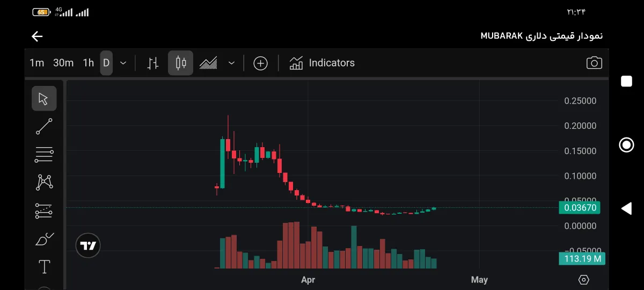This screenshot has width=644, height=290.
Task: Open the Fibonacci retracement tool
Action: tap(44, 155)
